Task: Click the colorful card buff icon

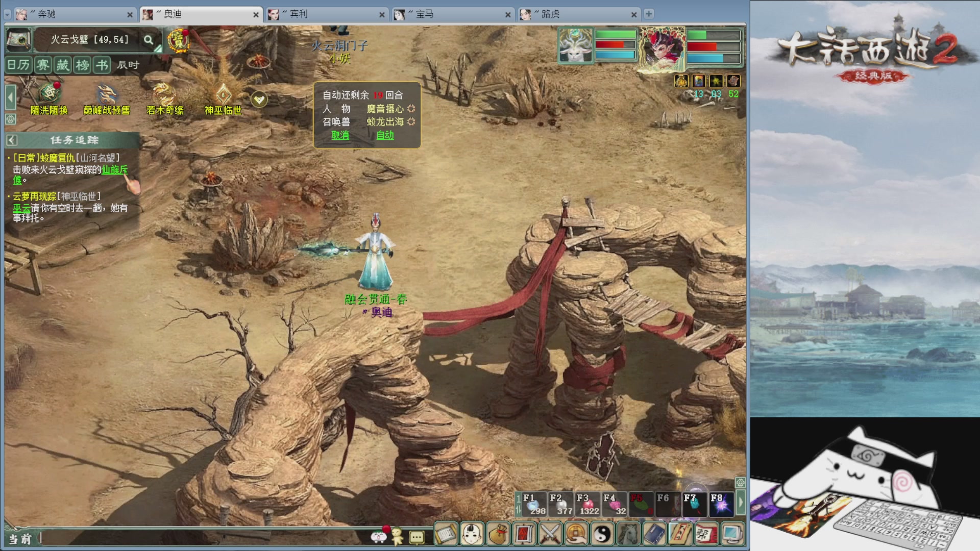Action: 699,81
